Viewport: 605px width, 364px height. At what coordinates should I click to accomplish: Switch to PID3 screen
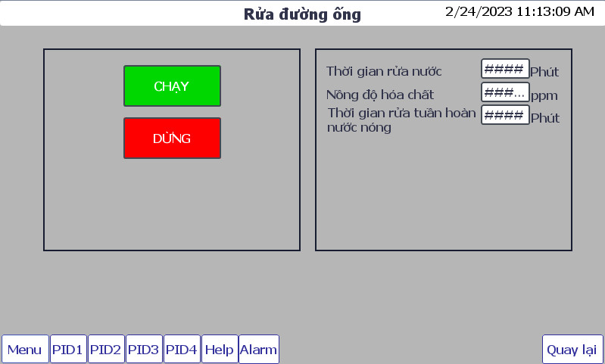[x=144, y=350]
